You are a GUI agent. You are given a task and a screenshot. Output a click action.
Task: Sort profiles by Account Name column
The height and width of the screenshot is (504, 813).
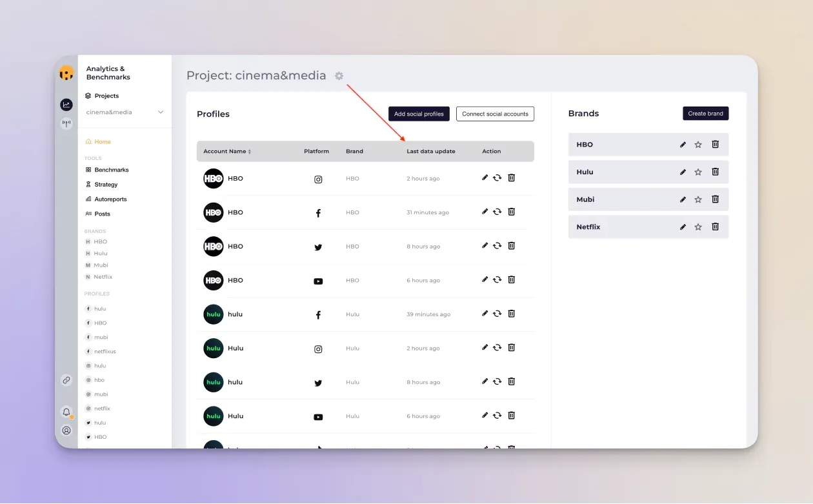click(x=227, y=152)
